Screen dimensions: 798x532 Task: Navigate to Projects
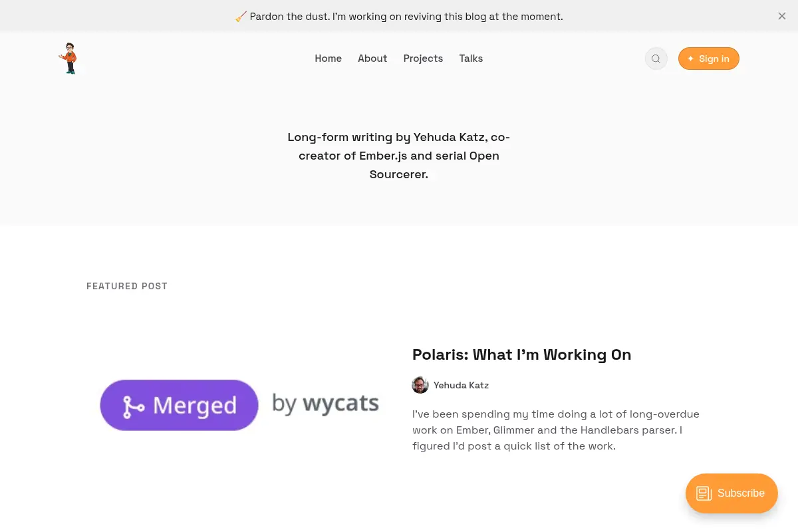pos(423,59)
